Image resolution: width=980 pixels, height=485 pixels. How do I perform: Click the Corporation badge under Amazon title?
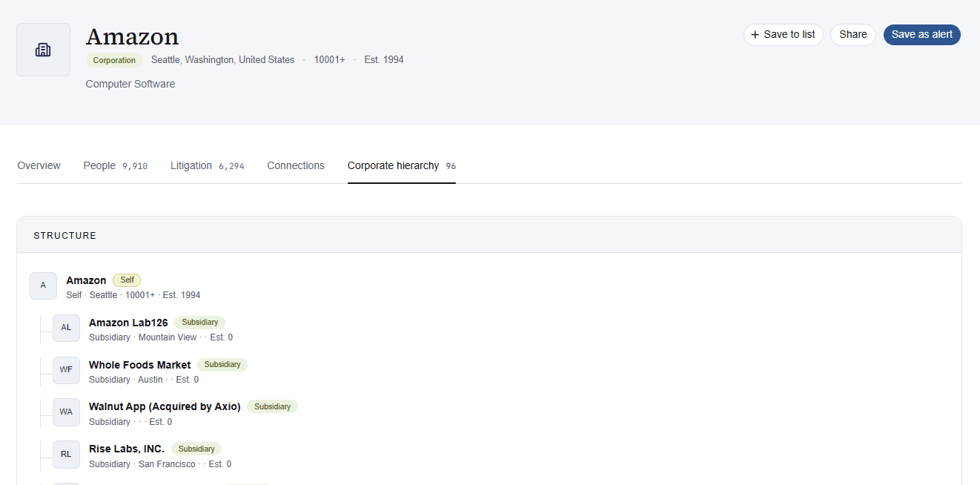point(114,60)
